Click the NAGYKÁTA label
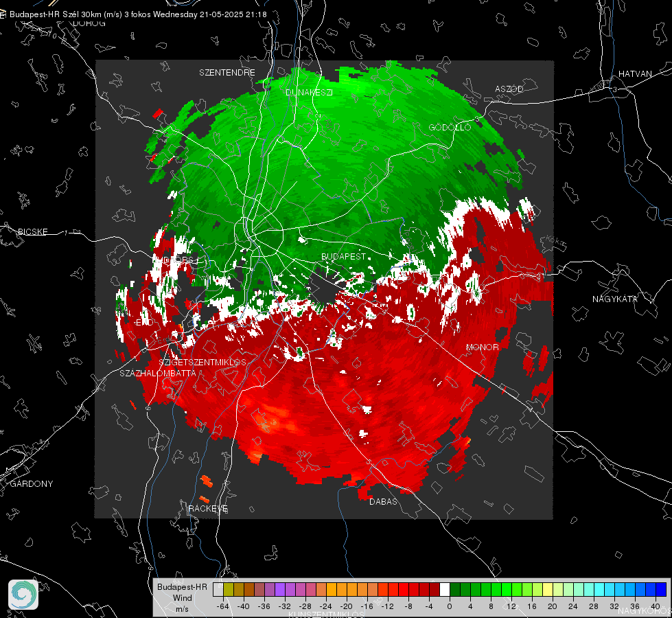The image size is (672, 618). pyautogui.click(x=615, y=299)
